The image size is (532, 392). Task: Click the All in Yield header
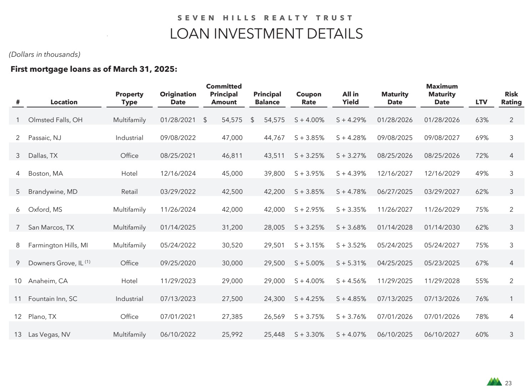(x=350, y=98)
